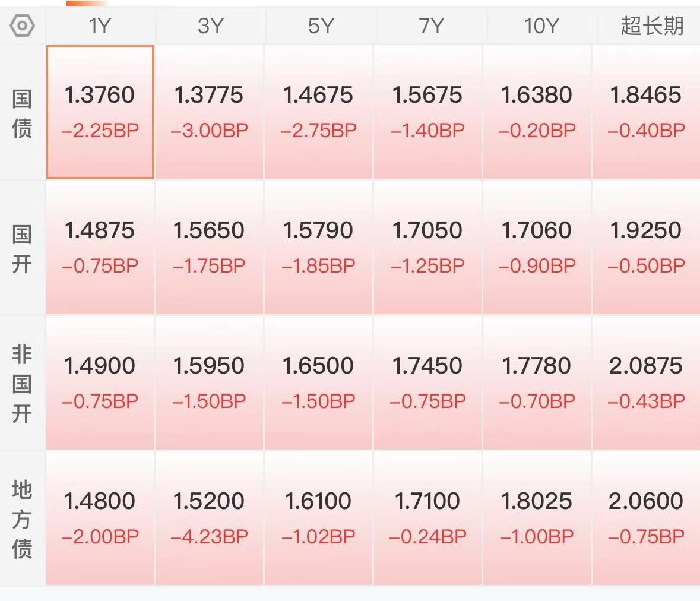Viewport: 700px width, 601px height.
Task: Open the hexagon settings icon
Action: coord(22,26)
